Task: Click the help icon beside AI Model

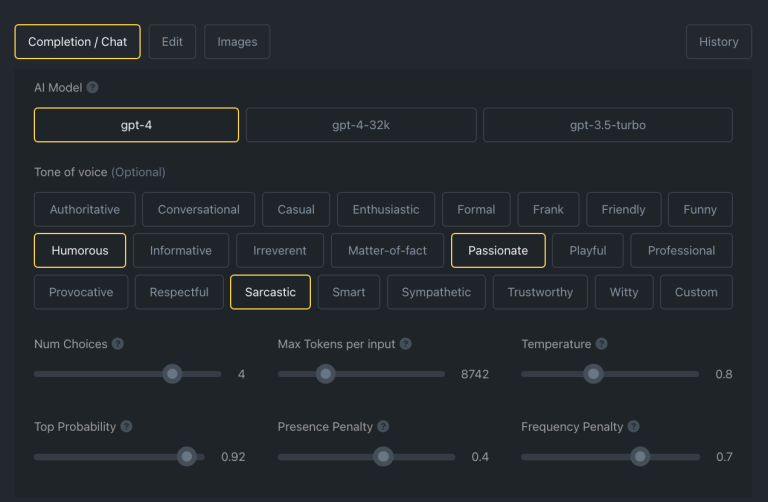Action: [x=92, y=88]
